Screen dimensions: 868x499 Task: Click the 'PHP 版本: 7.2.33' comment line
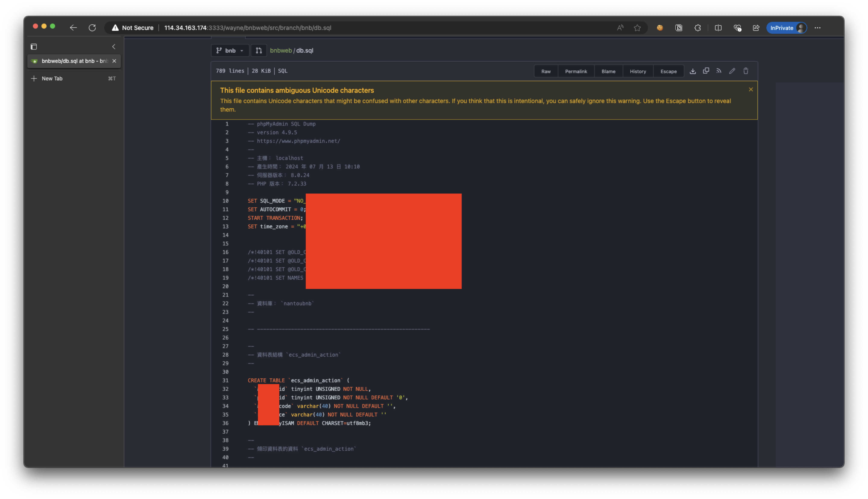coord(277,184)
